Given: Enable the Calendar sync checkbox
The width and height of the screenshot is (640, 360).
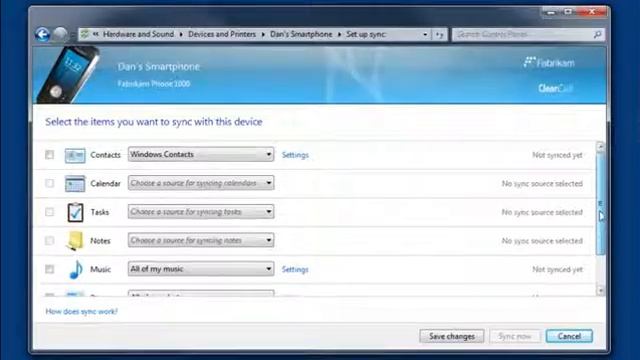Looking at the screenshot, I should click(49, 183).
